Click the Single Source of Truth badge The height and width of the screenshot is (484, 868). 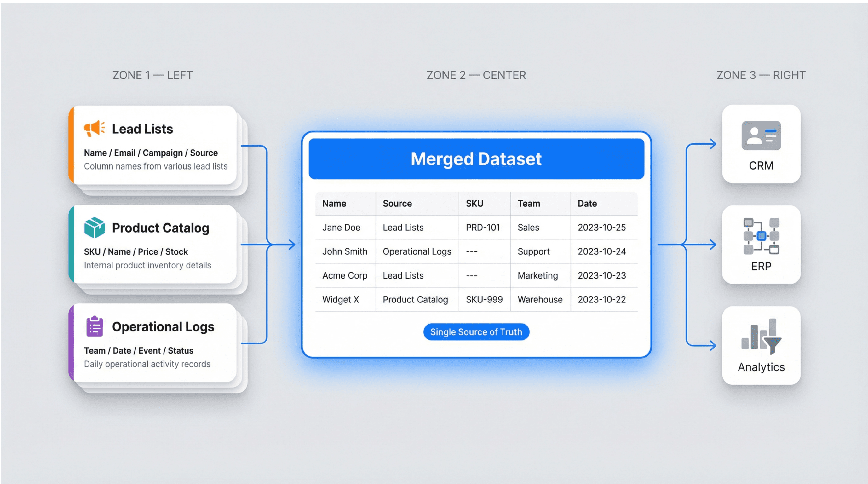[476, 332]
